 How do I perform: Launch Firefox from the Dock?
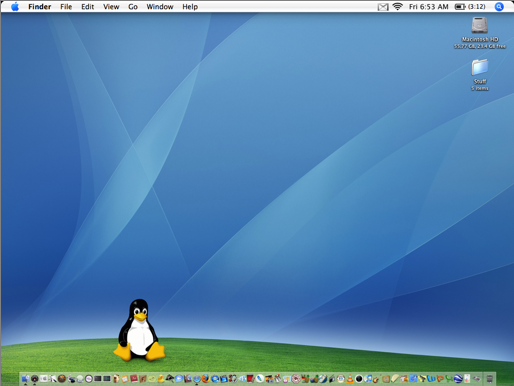[205, 379]
